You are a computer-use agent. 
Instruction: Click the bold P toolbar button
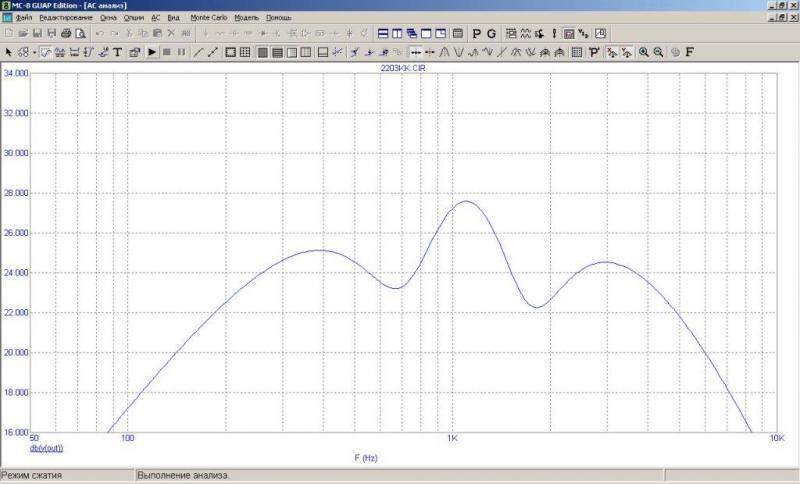point(477,34)
